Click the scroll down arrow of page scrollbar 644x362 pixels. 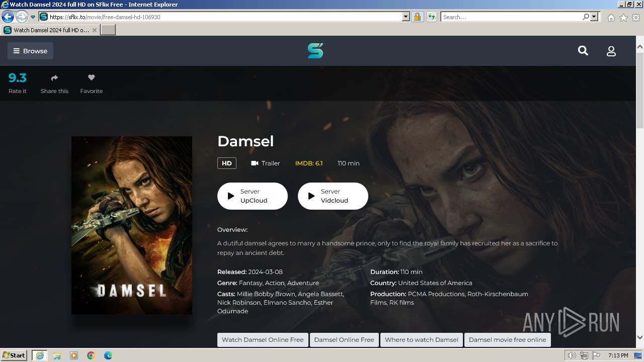[640, 337]
